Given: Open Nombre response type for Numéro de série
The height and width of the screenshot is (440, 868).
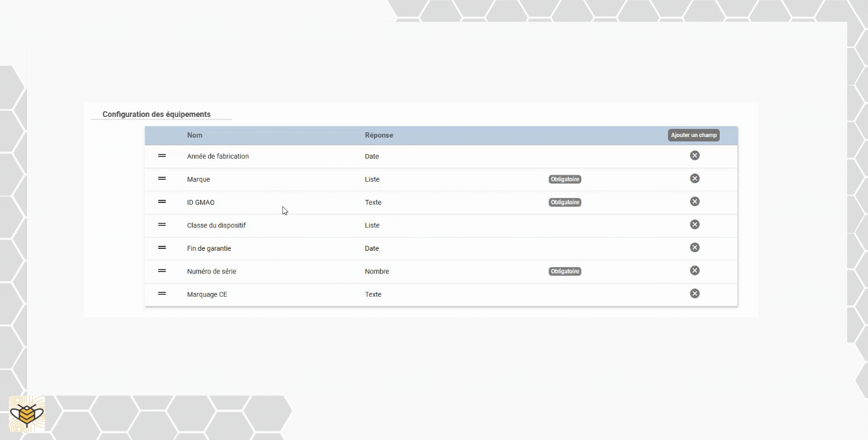Looking at the screenshot, I should pyautogui.click(x=377, y=272).
